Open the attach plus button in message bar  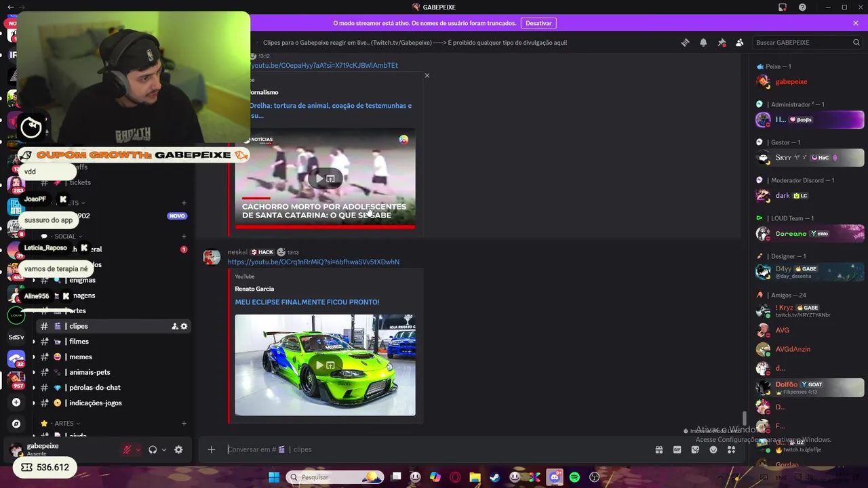click(212, 449)
